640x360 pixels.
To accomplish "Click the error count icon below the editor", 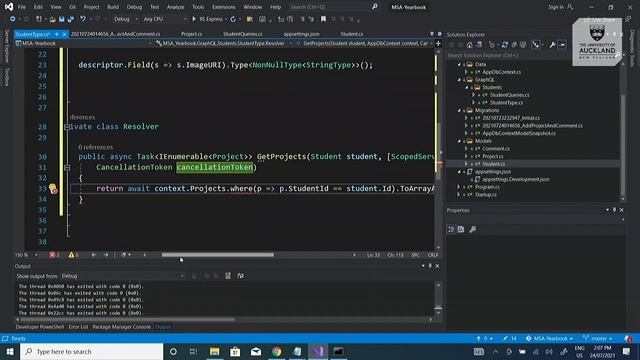I will tap(52, 255).
